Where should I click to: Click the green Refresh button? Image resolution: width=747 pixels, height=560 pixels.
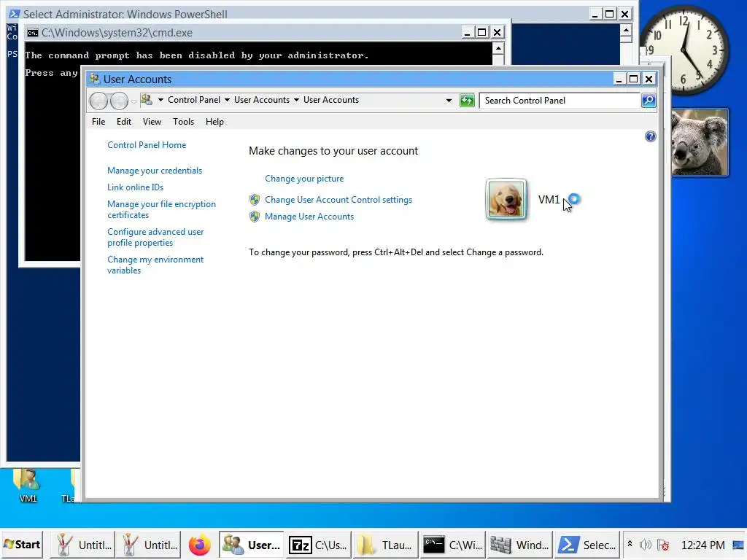coord(467,101)
